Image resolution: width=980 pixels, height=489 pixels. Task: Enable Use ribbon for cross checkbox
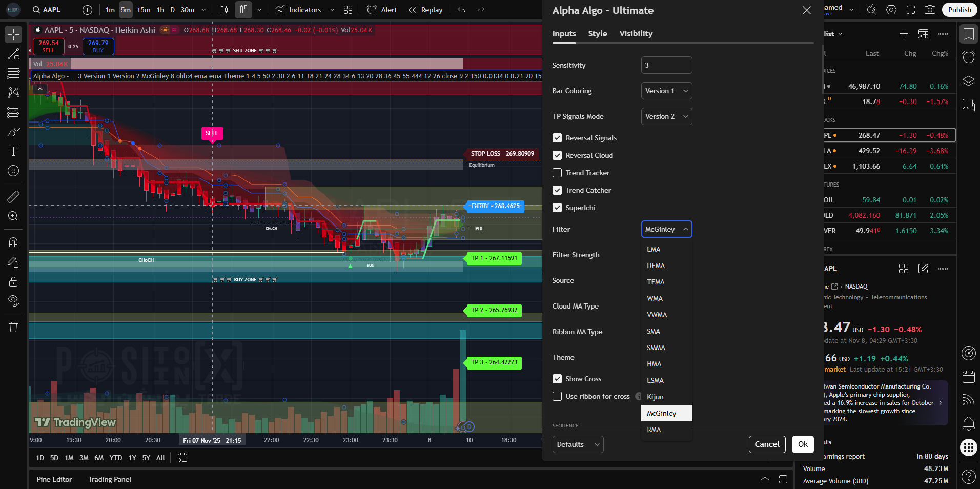tap(557, 396)
